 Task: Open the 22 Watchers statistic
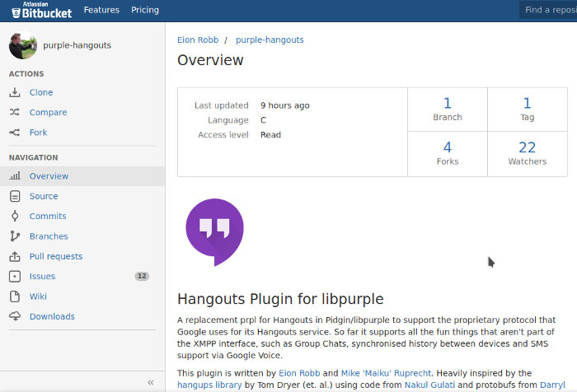[x=527, y=154]
